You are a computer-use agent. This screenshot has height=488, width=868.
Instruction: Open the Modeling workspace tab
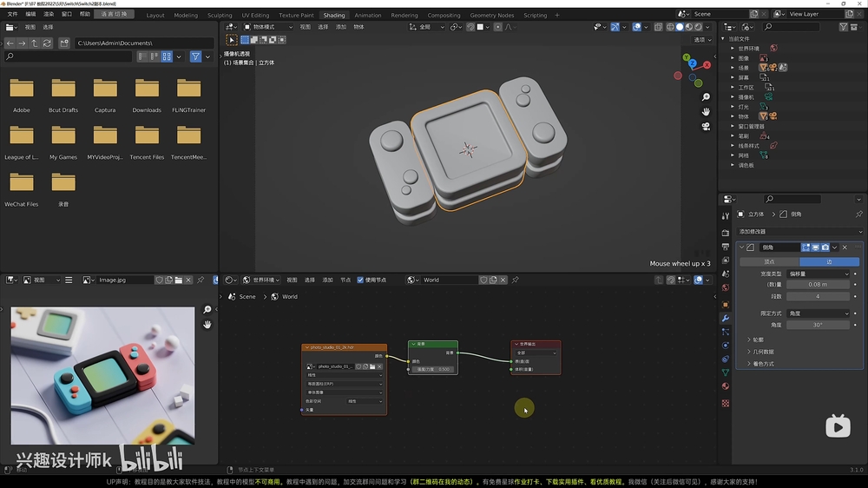186,15
